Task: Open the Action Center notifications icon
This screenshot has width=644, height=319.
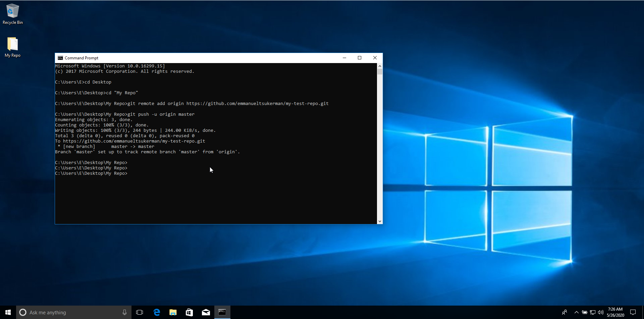Action: [633, 312]
